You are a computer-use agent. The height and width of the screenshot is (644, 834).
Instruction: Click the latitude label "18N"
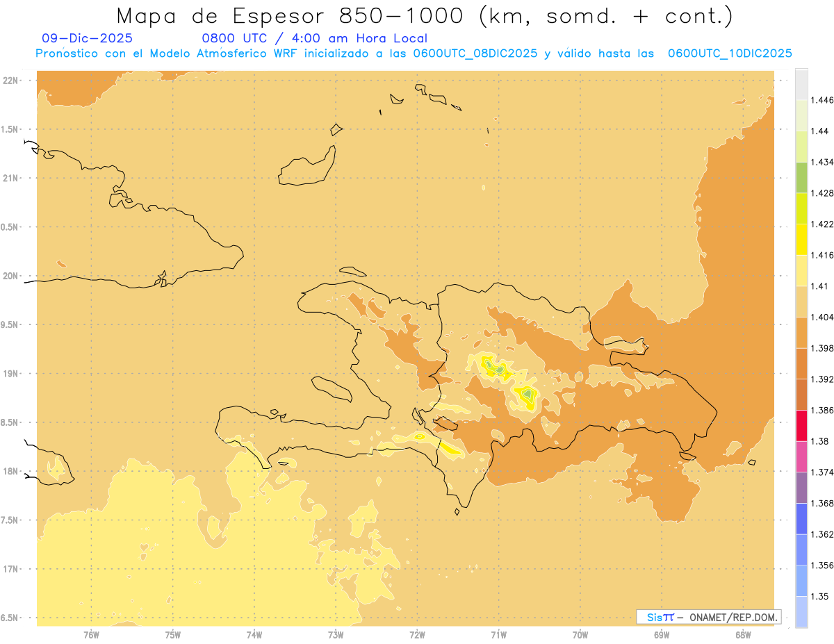(x=11, y=471)
